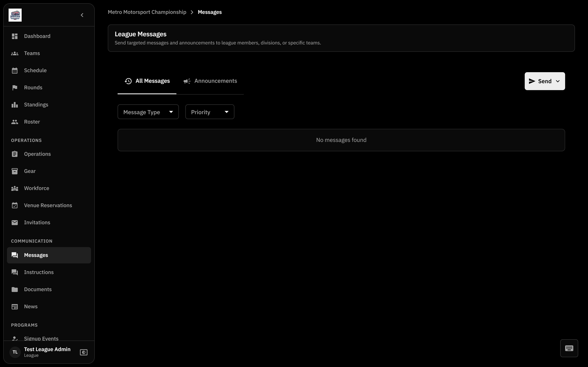Select the All Messages tab
588x367 pixels.
[x=147, y=81]
